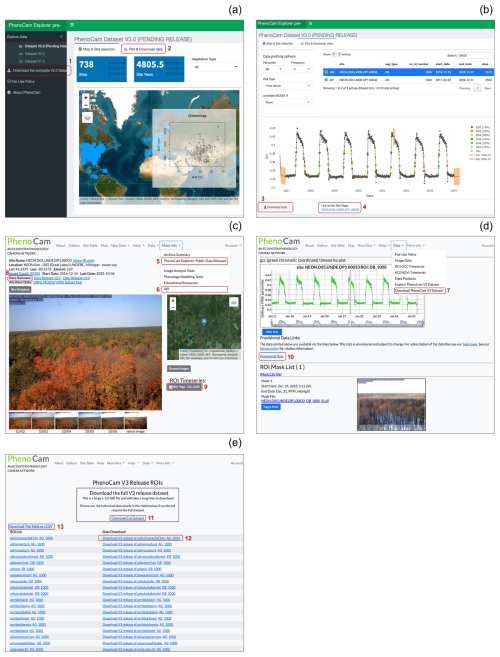Choose Explore PhenoCam V3 Dataset from the Data menu
500x657 pixels.
coord(417,285)
